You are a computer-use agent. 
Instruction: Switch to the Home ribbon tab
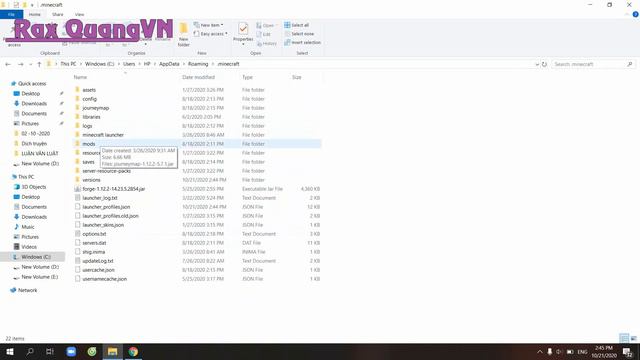[x=35, y=14]
